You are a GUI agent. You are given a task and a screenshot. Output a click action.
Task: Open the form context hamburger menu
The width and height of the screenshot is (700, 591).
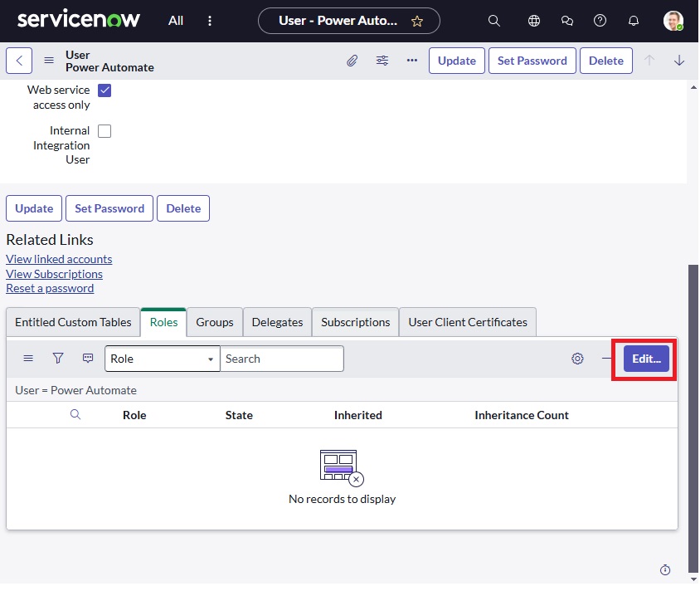click(49, 61)
